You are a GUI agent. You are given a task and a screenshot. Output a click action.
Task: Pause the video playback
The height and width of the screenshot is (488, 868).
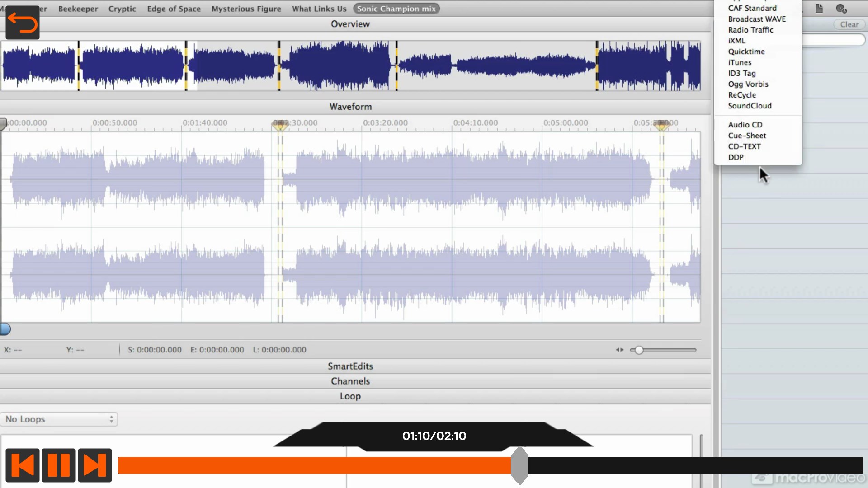[59, 465]
